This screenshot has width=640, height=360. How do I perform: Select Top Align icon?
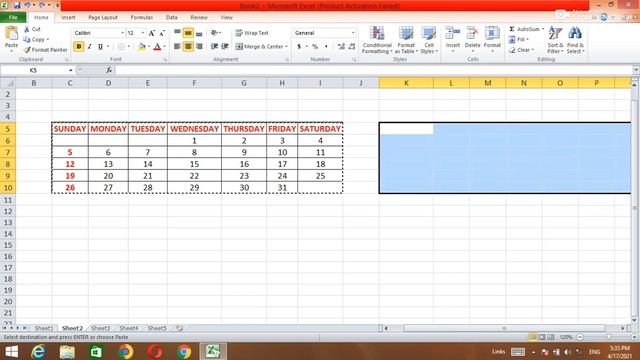tap(178, 33)
